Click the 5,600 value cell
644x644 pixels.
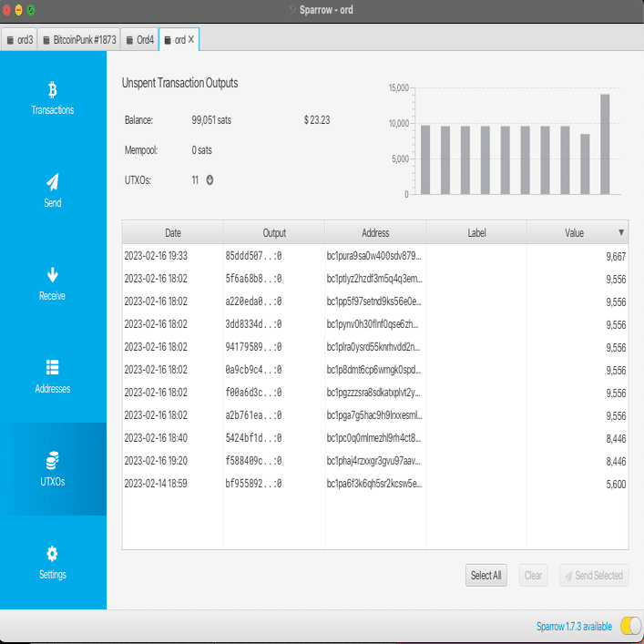click(x=616, y=485)
